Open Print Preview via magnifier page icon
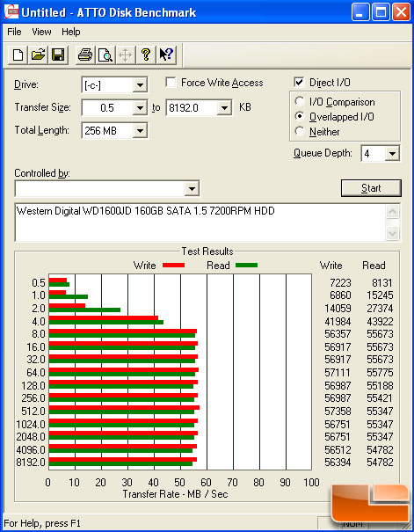Viewport: 414px width, 532px height. click(105, 55)
